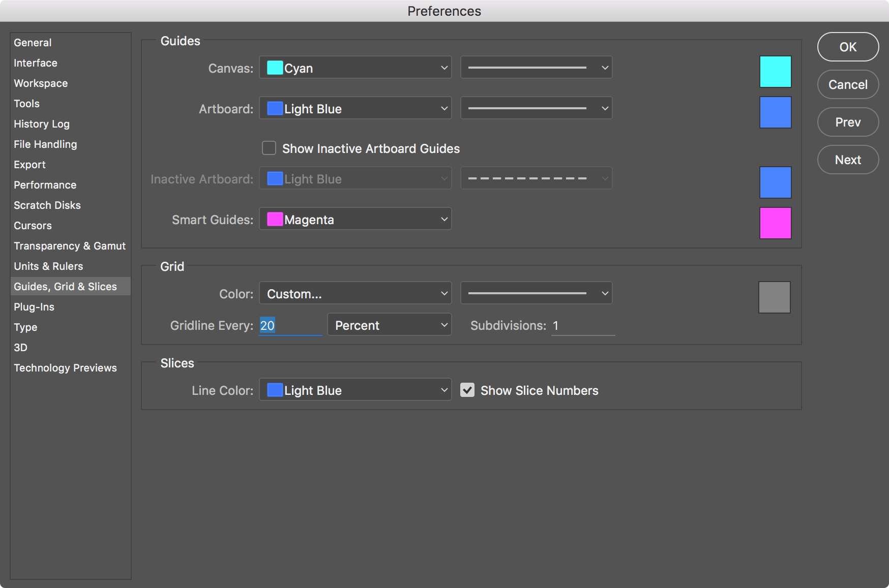This screenshot has height=588, width=889.
Task: Click the OK button
Action: [848, 47]
